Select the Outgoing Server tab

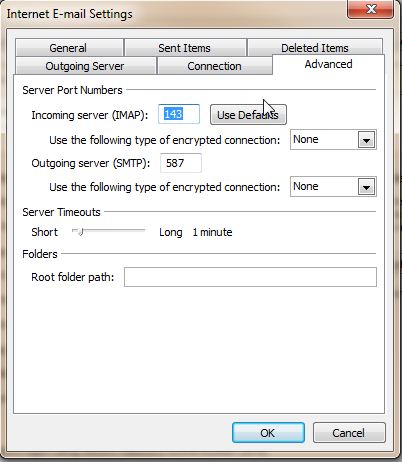tap(85, 66)
